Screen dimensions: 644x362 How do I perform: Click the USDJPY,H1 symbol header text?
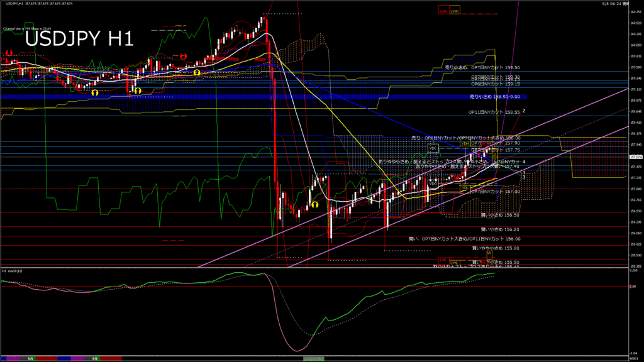pos(14,3)
